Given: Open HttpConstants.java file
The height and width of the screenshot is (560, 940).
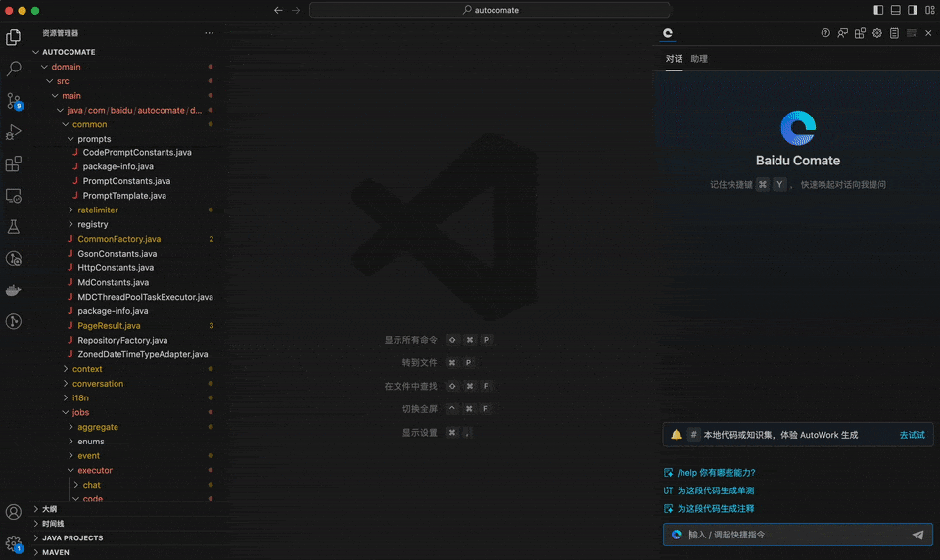Looking at the screenshot, I should pos(116,268).
